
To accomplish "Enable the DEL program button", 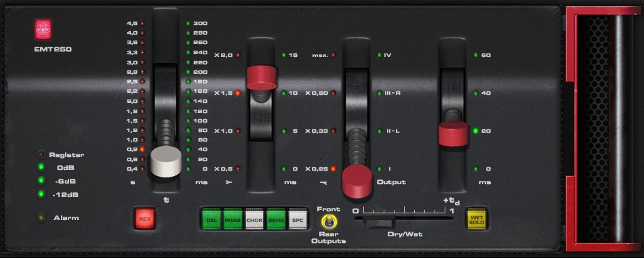I will point(212,219).
